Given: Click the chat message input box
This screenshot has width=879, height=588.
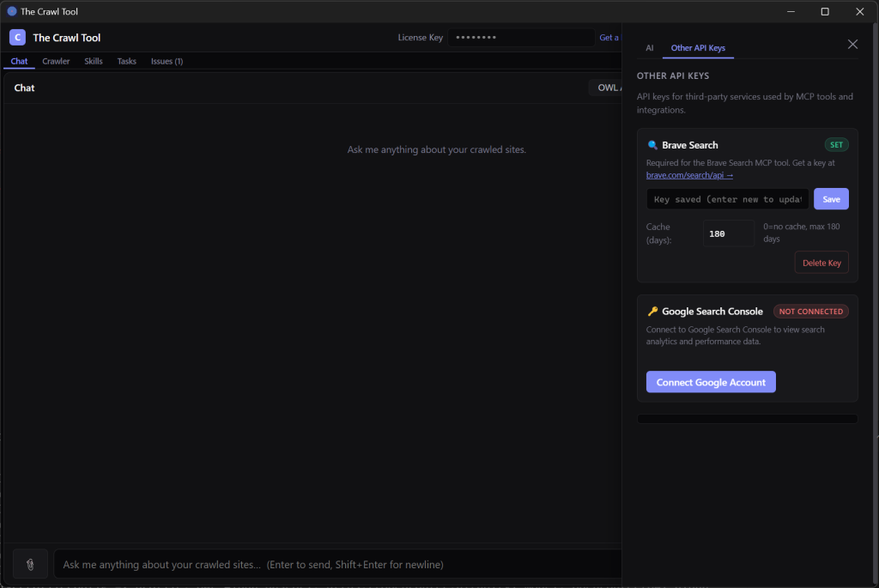Looking at the screenshot, I should click(x=337, y=565).
